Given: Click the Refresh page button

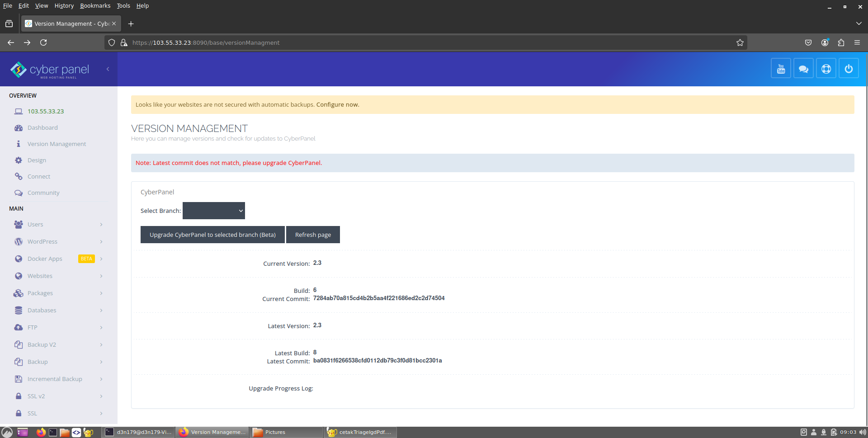Looking at the screenshot, I should (x=313, y=235).
